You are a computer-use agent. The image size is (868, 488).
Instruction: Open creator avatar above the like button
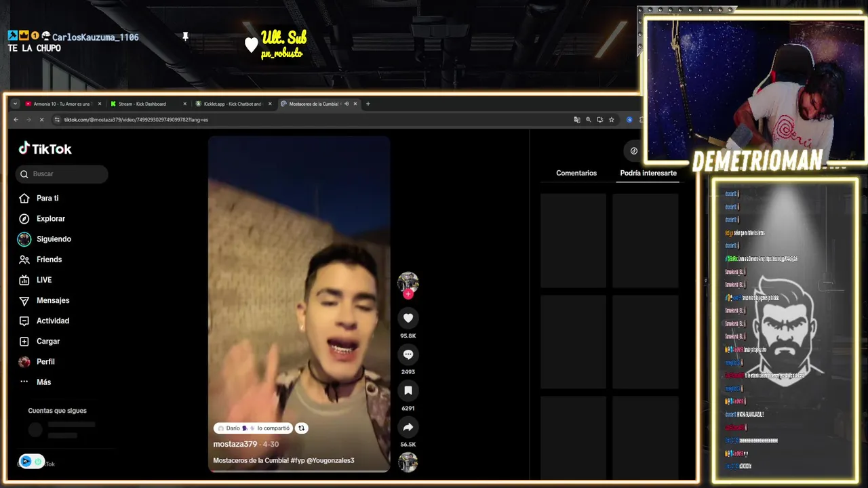point(408,282)
